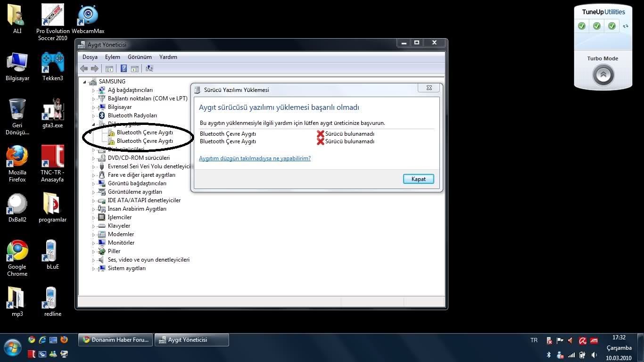The height and width of the screenshot is (362, 644).
Task: Click Aygıt Yöneticisi taskbar button
Action: [x=192, y=340]
